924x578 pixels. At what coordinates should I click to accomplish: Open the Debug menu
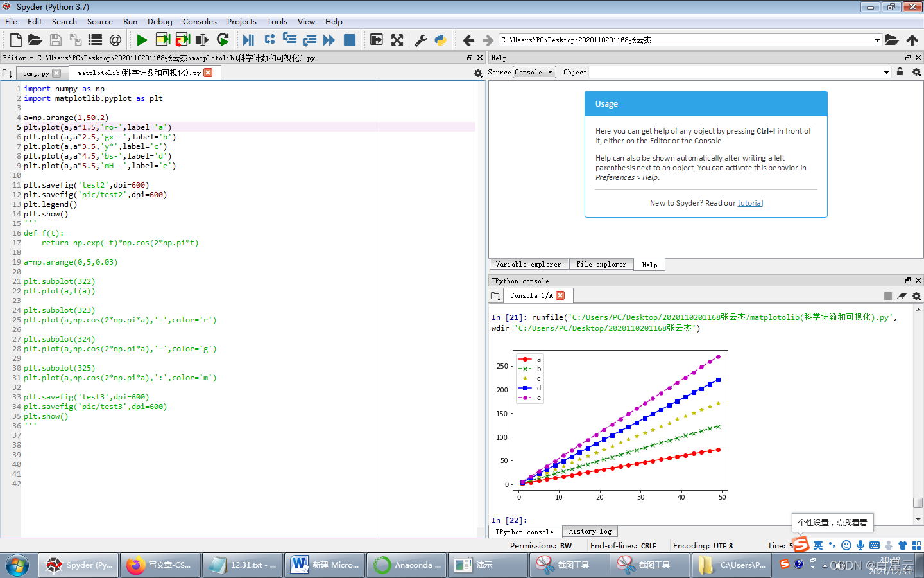(160, 21)
